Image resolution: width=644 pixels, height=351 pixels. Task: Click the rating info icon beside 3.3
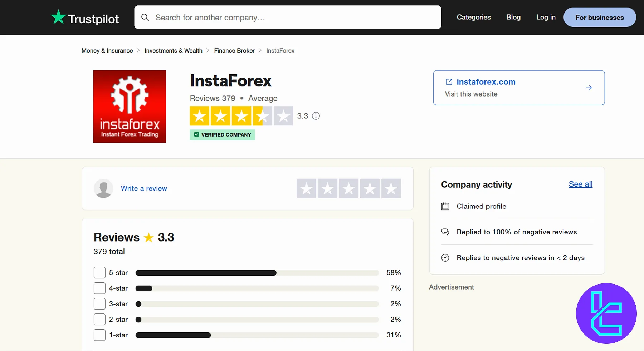click(316, 116)
